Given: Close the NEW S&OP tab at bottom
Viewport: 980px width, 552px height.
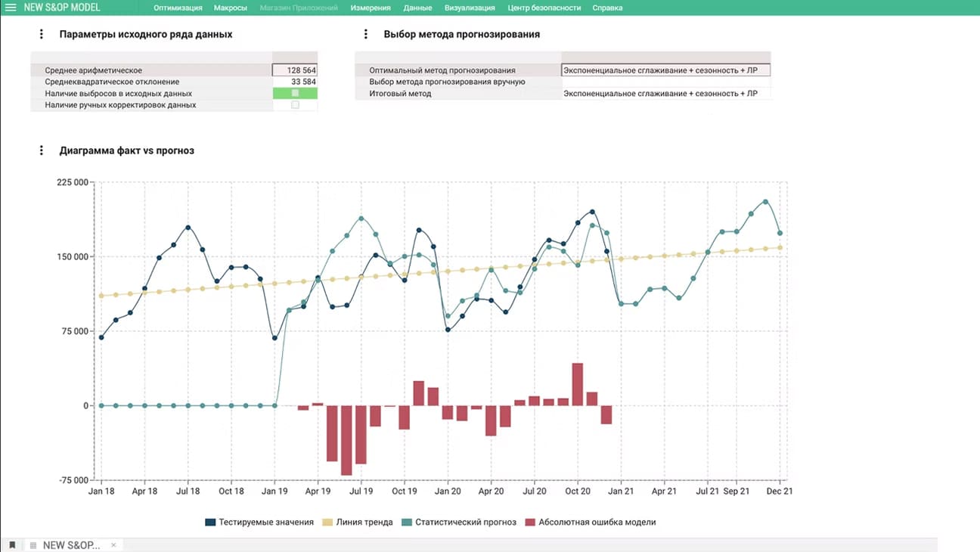Looking at the screenshot, I should 113,545.
